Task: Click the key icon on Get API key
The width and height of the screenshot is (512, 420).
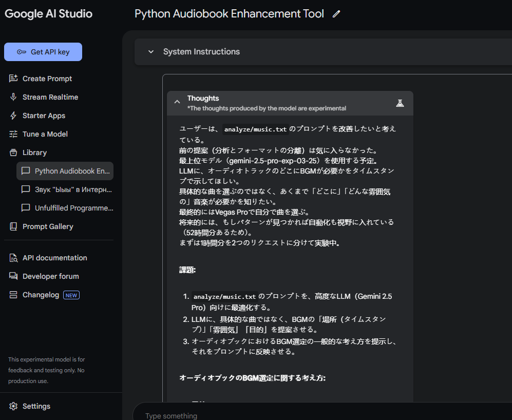Action: click(22, 52)
